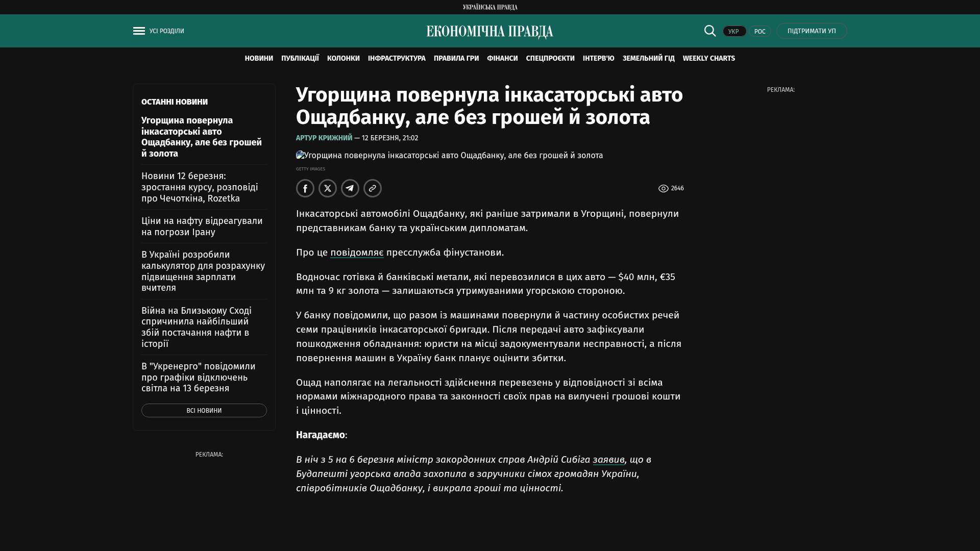980x551 pixels.
Task: Go to Weekly Charts section
Action: click(708, 59)
